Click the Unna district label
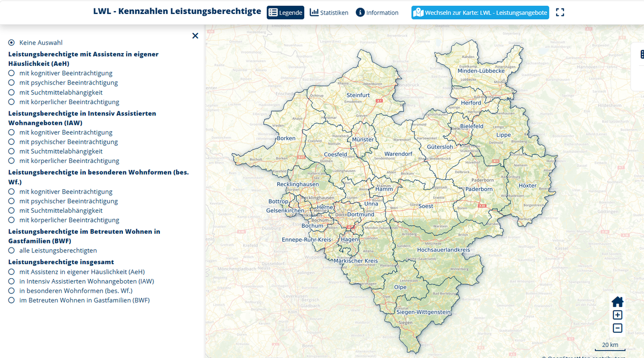The height and width of the screenshot is (358, 644). pos(371,204)
